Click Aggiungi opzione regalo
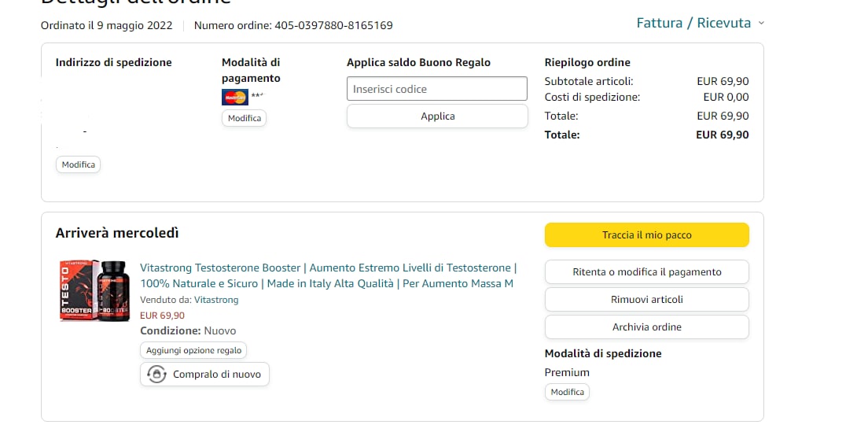Screen dimensions: 868x443 point(193,350)
